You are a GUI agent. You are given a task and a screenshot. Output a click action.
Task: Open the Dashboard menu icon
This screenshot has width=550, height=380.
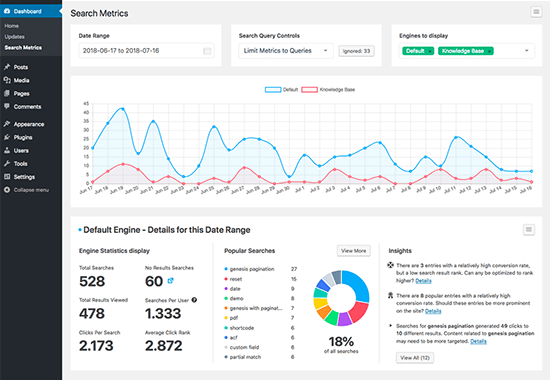click(x=7, y=11)
